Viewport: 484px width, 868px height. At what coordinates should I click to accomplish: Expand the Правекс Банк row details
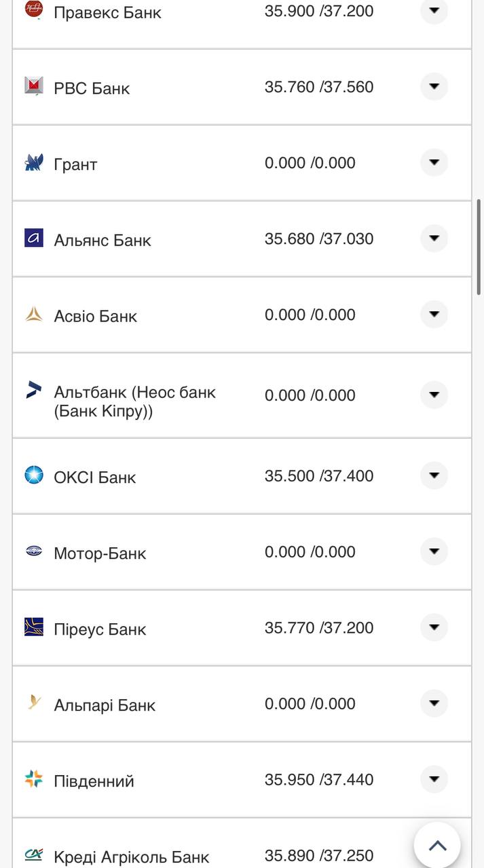click(434, 11)
